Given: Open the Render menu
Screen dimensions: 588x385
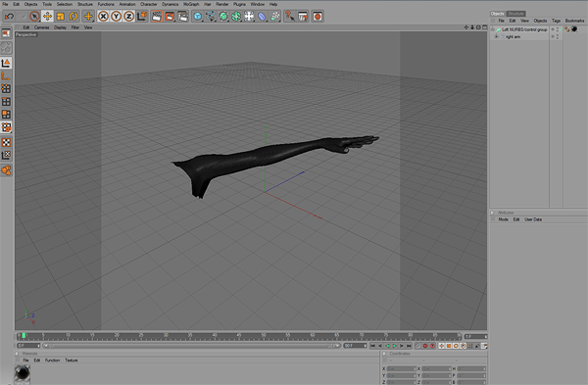Looking at the screenshot, I should (222, 4).
